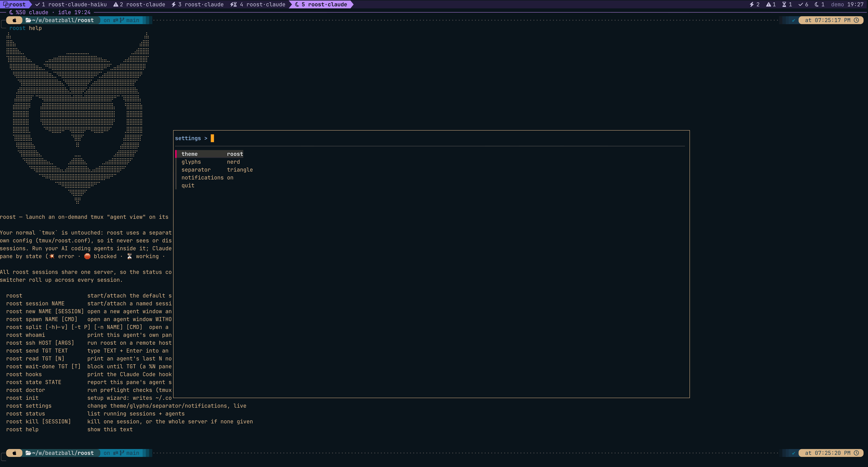
Task: Click the moon count icon beside demo
Action: coord(817,4)
